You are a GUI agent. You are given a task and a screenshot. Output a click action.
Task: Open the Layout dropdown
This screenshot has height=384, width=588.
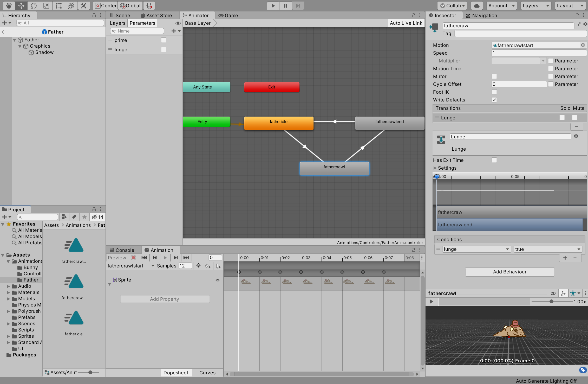tap(570, 5)
